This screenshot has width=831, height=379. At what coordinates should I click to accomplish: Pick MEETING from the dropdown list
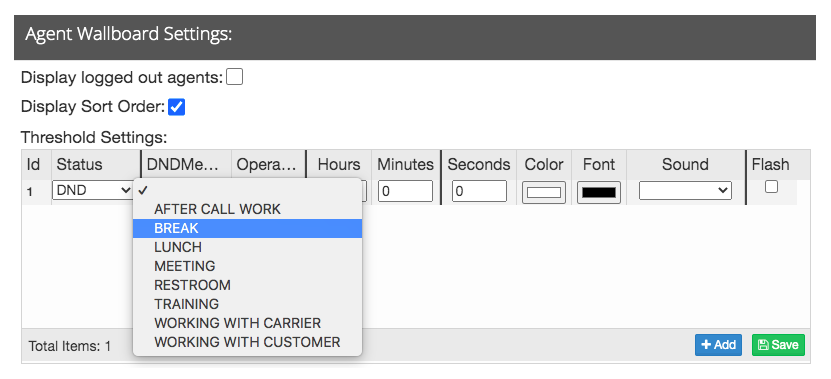(247, 266)
